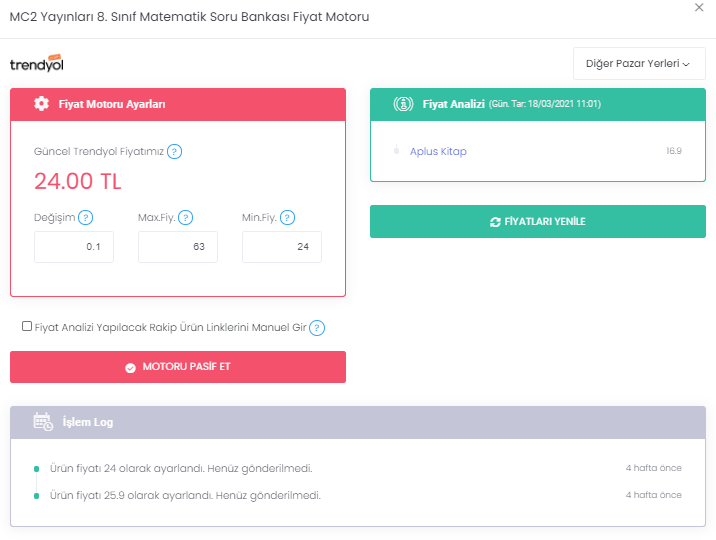Click the Min.Fiy. input field
The height and width of the screenshot is (540, 716).
[282, 247]
